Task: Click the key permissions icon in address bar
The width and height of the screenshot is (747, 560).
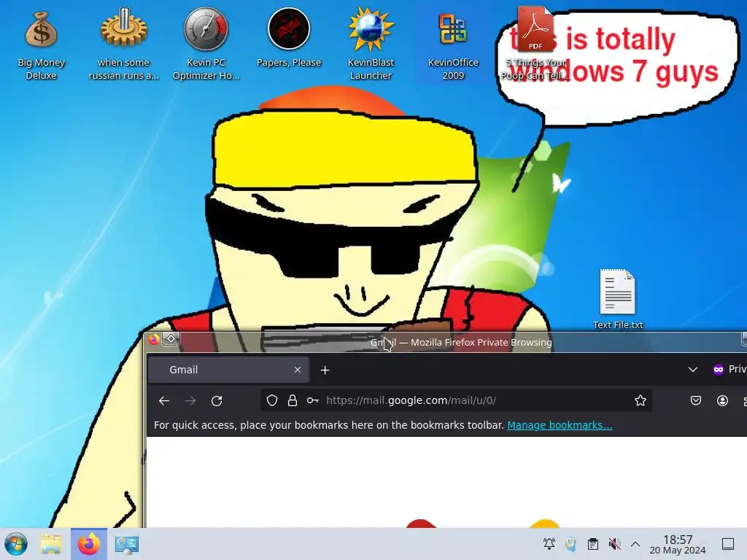Action: tap(312, 400)
